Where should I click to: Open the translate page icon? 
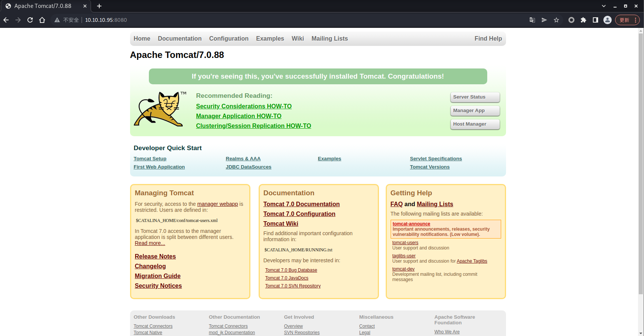point(532,20)
